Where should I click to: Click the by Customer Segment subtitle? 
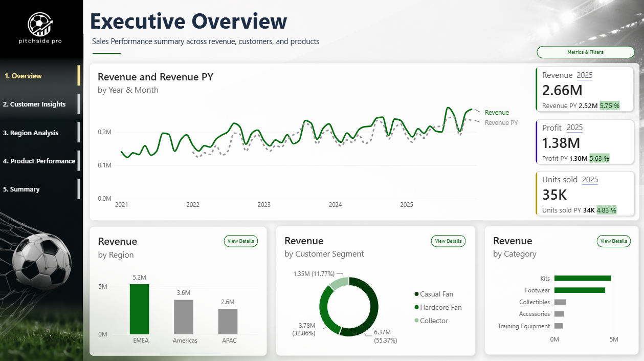[x=324, y=254]
